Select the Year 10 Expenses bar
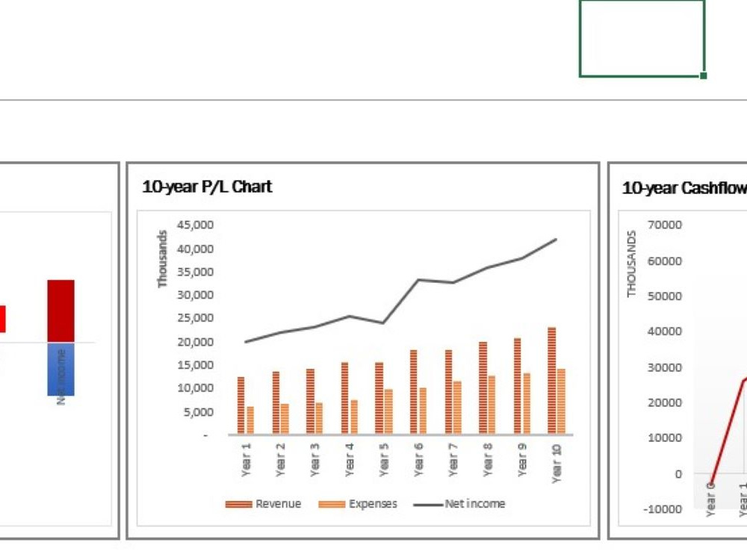The image size is (747, 560). click(x=561, y=401)
